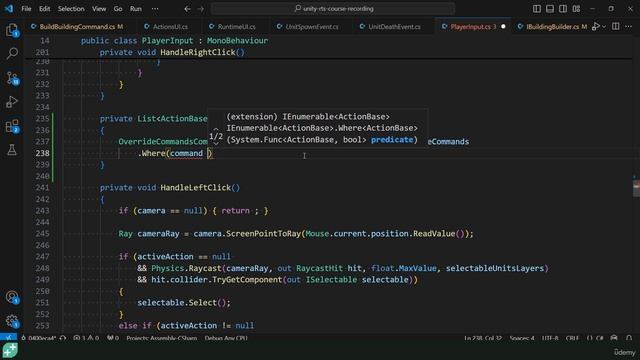Open the Go menu
This screenshot has width=640, height=360.
118,9
